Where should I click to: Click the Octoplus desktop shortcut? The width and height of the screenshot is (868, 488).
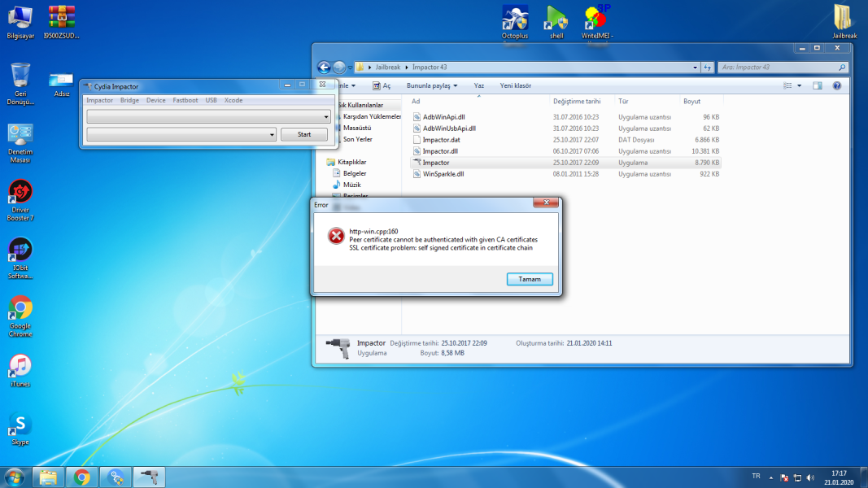coord(515,21)
